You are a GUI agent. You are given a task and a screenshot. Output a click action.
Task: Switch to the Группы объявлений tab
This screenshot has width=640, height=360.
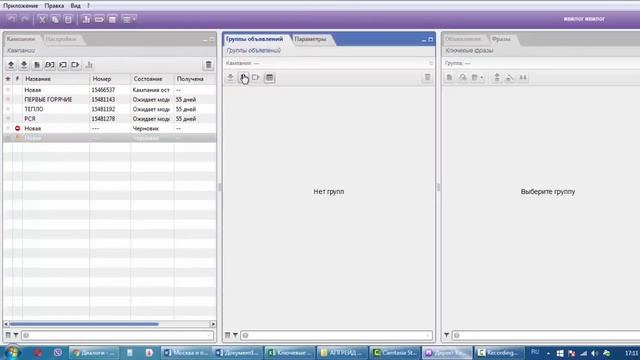(254, 39)
